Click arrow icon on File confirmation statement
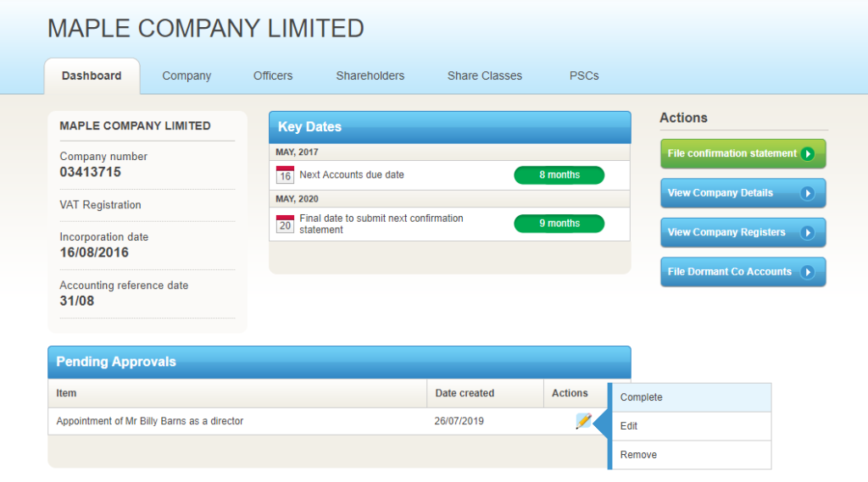 808,154
